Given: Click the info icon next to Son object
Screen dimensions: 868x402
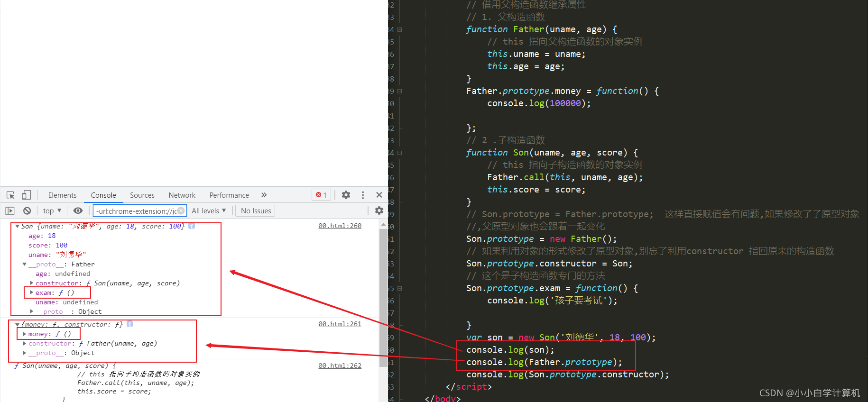Looking at the screenshot, I should pos(192,226).
